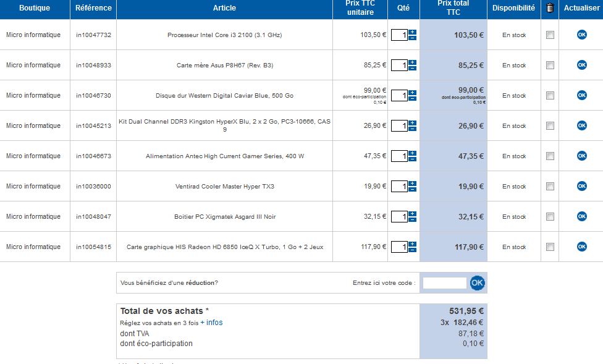The height and width of the screenshot is (364, 603).
Task: Increase quantity of Intel Core i3 processor
Action: click(413, 32)
